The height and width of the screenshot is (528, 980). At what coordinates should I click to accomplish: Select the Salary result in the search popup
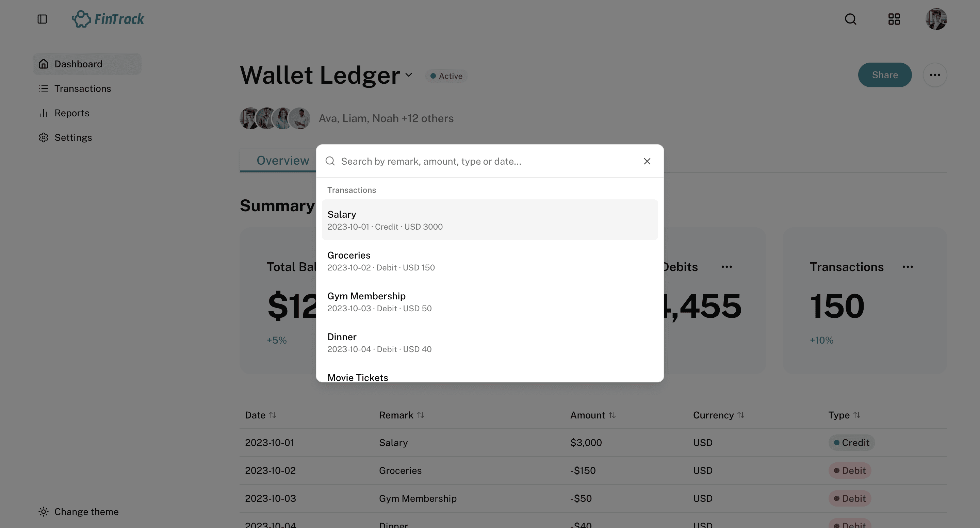489,220
